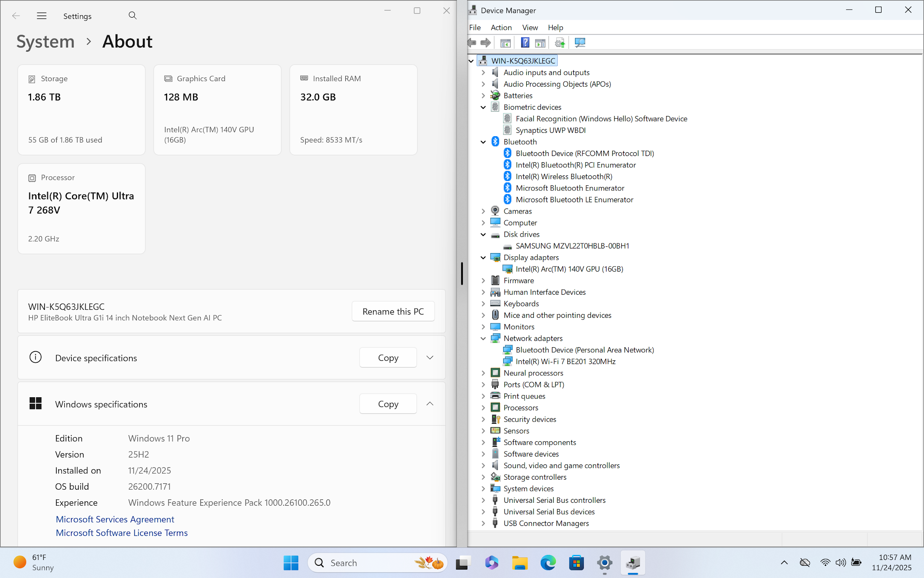Select the Intel(R) Wi-Fi 7 BE201 320MHz adapter
This screenshot has height=578, width=924.
[565, 361]
